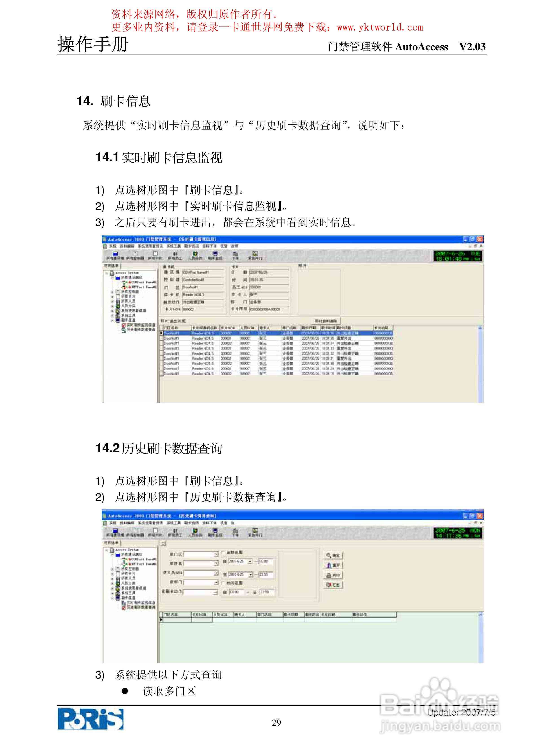Image resolution: width=534 pixels, height=756 pixels.
Task: Open the 依姓名 dropdown
Action: (x=216, y=564)
